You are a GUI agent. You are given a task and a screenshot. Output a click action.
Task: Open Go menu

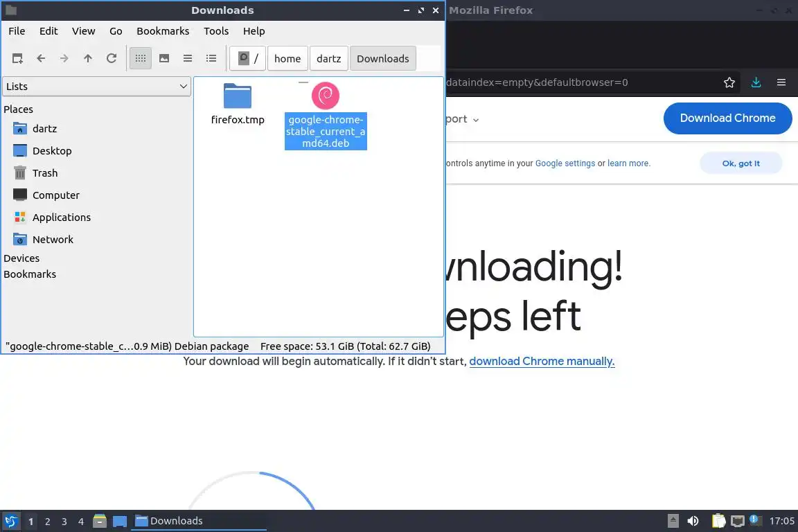click(x=116, y=31)
